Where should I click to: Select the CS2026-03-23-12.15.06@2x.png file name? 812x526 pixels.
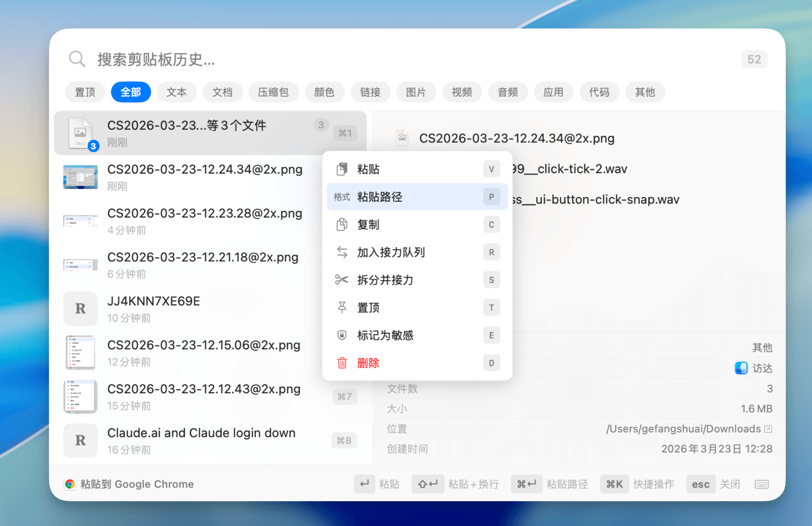point(204,345)
